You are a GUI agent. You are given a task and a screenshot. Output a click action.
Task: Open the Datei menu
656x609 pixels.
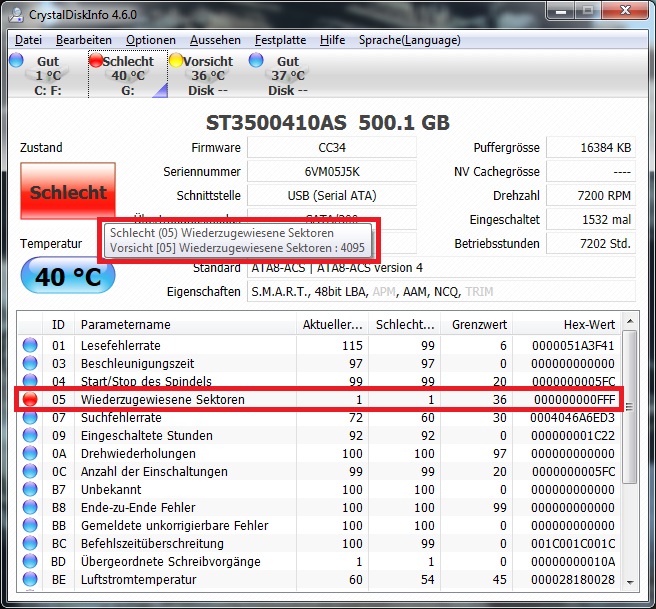28,40
